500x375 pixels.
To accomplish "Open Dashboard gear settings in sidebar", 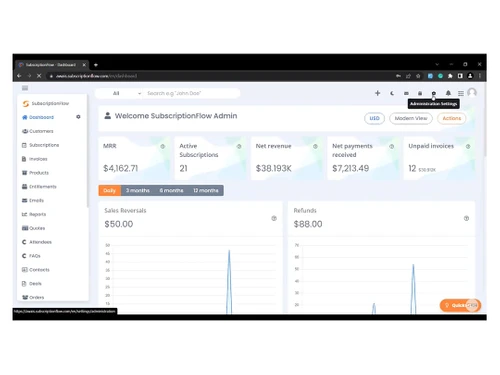I will tap(78, 117).
